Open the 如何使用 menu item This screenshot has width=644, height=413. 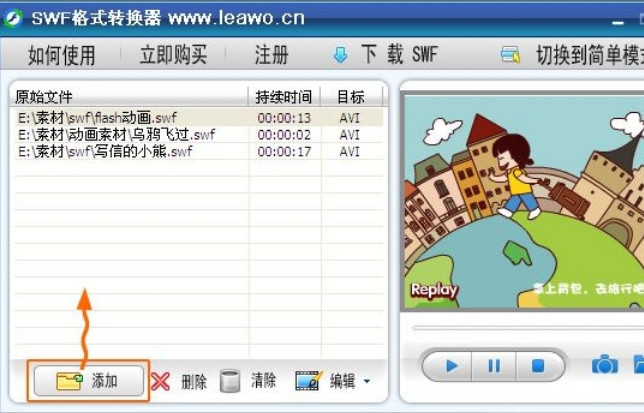(62, 55)
